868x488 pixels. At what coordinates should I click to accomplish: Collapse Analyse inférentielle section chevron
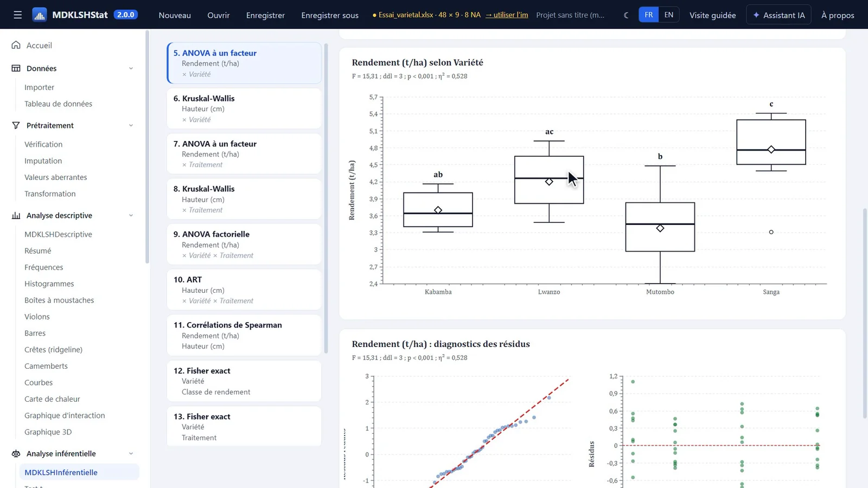click(x=131, y=453)
